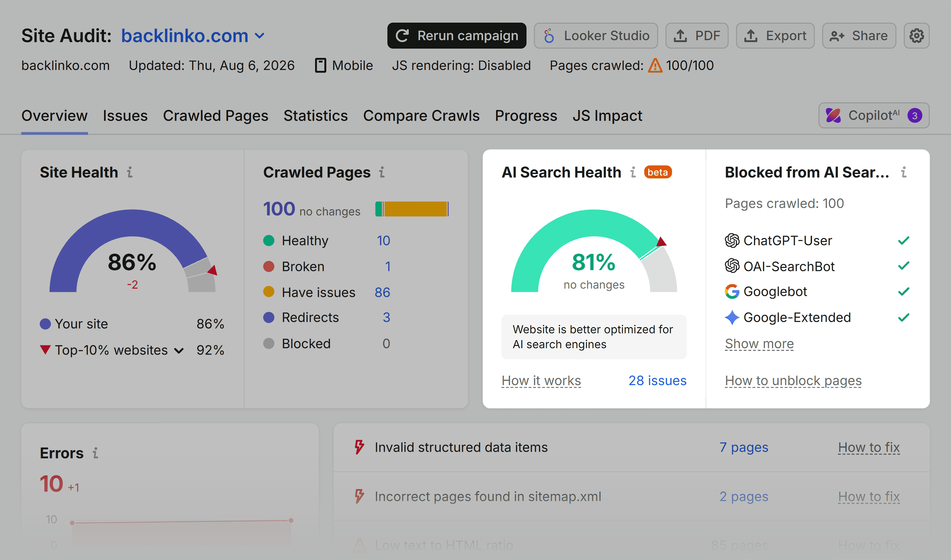Image resolution: width=951 pixels, height=560 pixels.
Task: Click the red marker on AI Search Health gauge
Action: [661, 242]
